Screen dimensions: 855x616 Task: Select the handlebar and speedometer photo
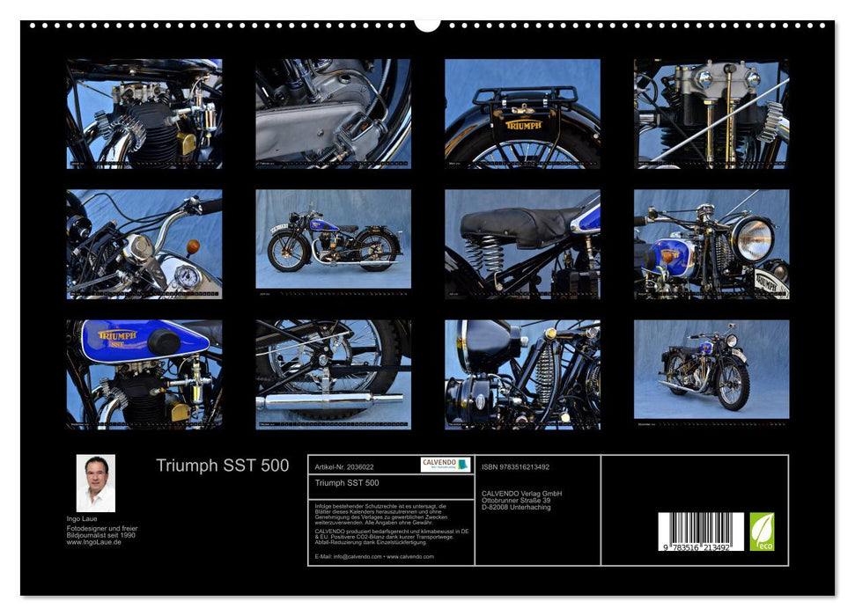click(x=144, y=244)
